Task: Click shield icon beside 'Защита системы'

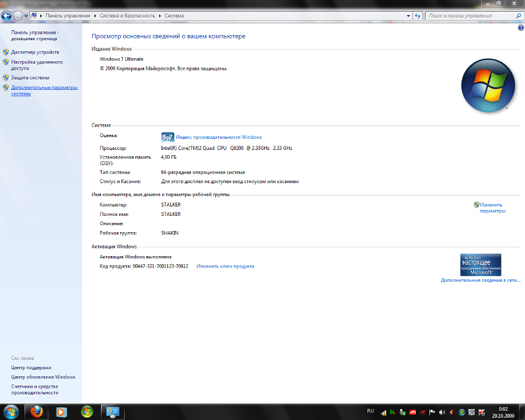Action: [x=6, y=78]
